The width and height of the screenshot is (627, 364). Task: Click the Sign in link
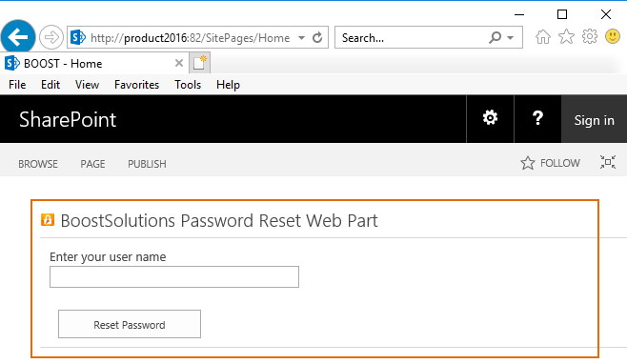595,120
